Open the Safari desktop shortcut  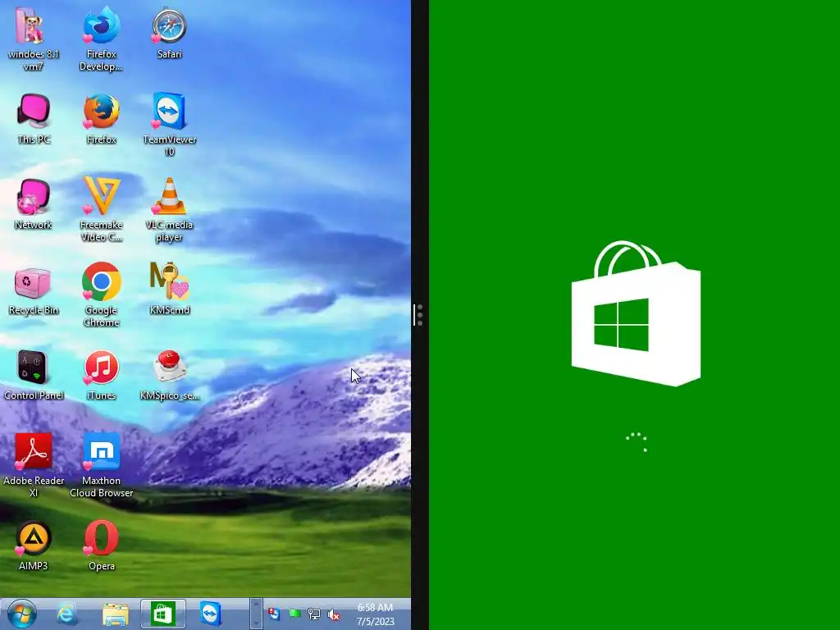click(x=169, y=32)
